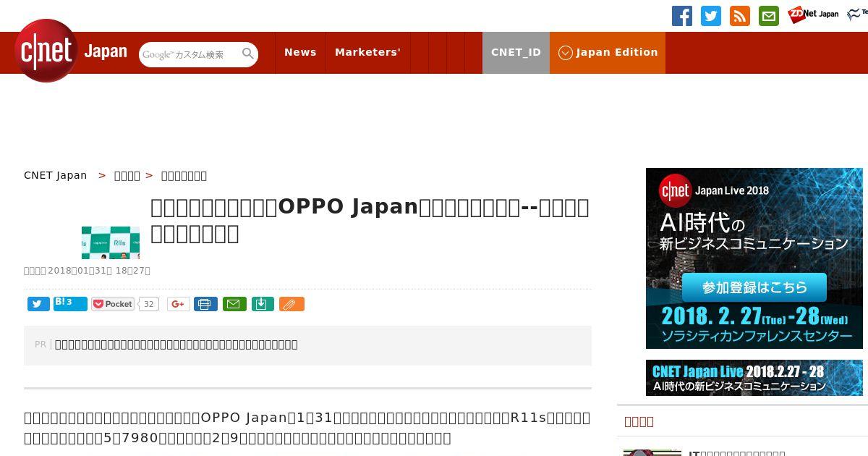Open the CNET_ID tab
This screenshot has width=868, height=456.
click(x=516, y=52)
